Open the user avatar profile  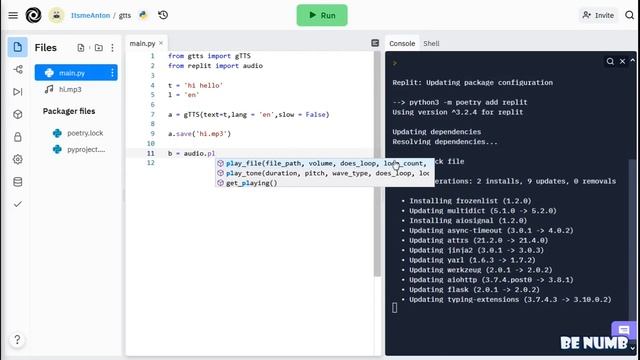56,15
